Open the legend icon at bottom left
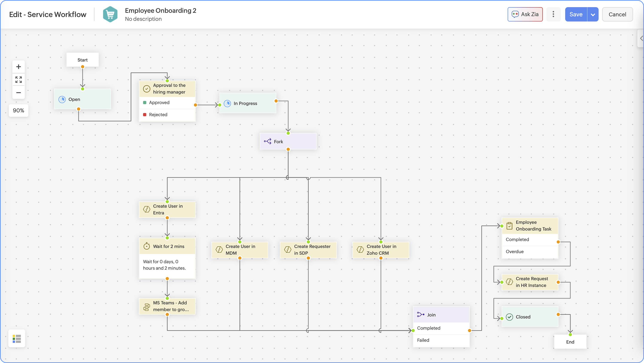 pyautogui.click(x=17, y=339)
